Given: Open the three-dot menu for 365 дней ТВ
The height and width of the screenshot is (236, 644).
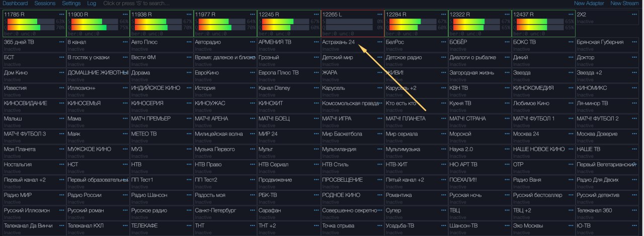Looking at the screenshot, I should pyautogui.click(x=61, y=42).
